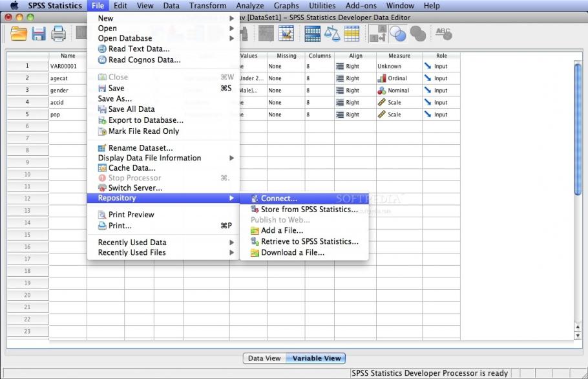Expand the Recently Used Data submenu
Viewport: 588px width, 379px height.
232,242
